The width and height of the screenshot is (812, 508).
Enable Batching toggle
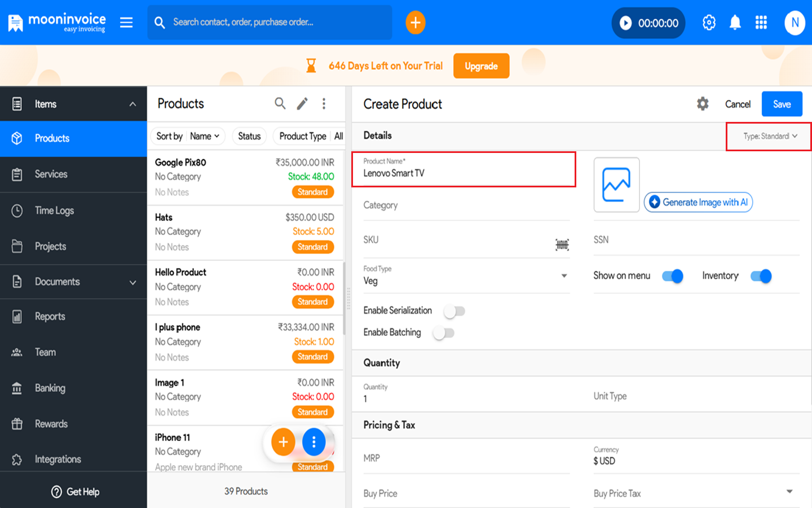click(x=443, y=333)
